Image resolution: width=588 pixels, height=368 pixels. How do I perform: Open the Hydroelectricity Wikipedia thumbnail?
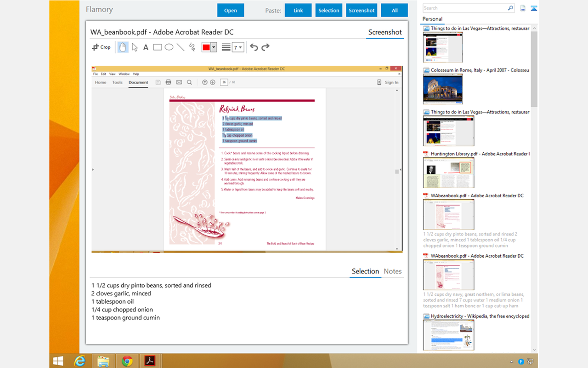[x=448, y=335]
